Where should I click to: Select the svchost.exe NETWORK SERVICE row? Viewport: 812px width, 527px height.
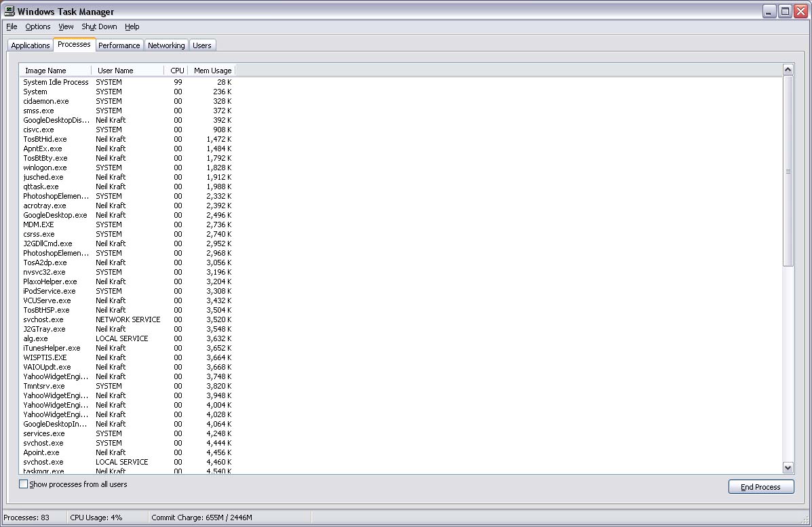click(128, 319)
